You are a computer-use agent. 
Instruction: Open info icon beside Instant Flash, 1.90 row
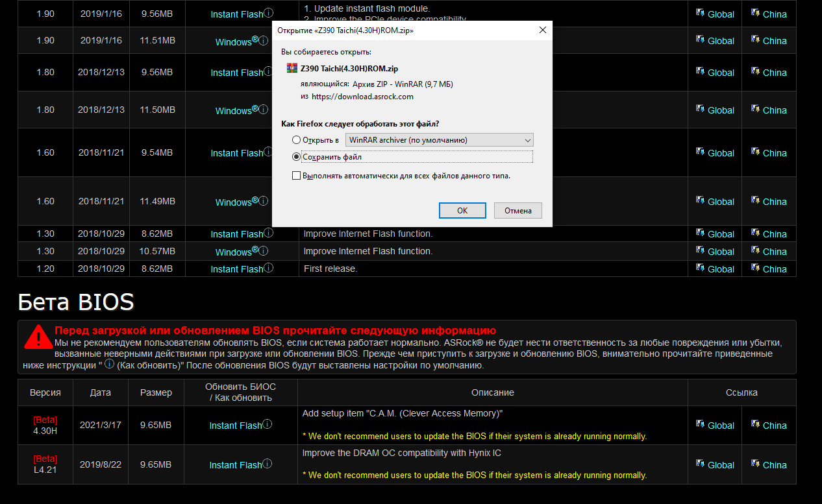click(x=269, y=13)
